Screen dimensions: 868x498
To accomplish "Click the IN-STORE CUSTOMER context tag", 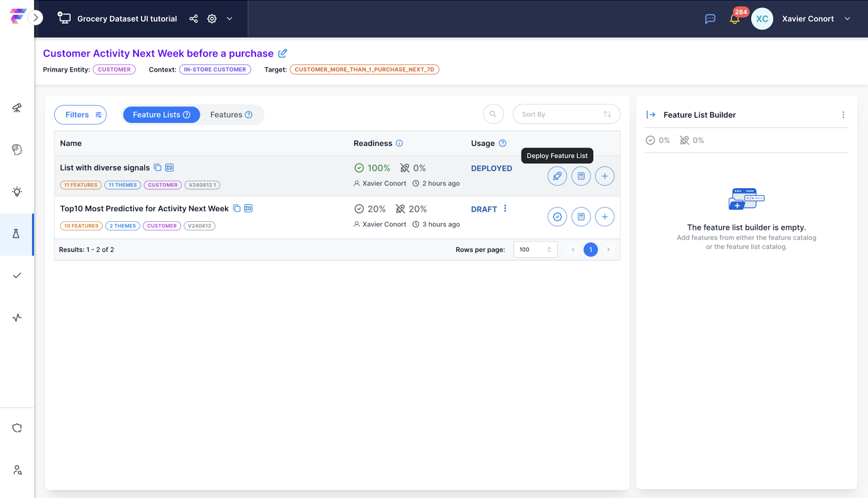I will click(x=215, y=69).
